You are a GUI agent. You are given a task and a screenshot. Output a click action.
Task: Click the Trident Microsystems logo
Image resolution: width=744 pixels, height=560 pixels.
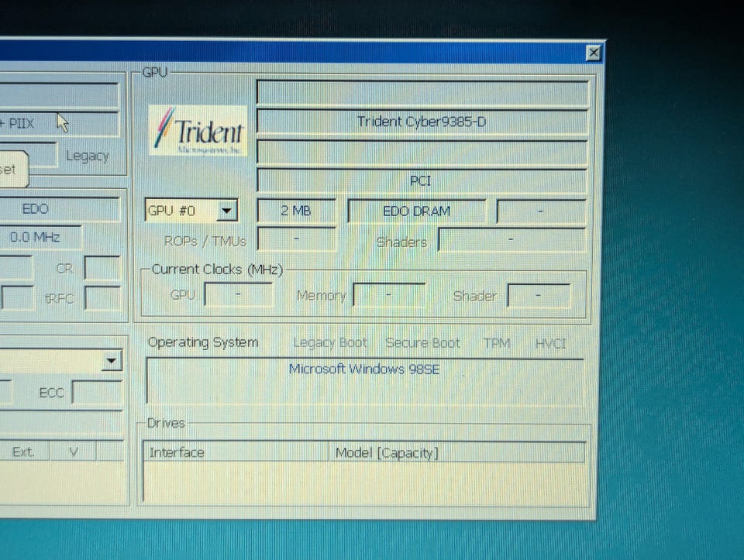198,131
